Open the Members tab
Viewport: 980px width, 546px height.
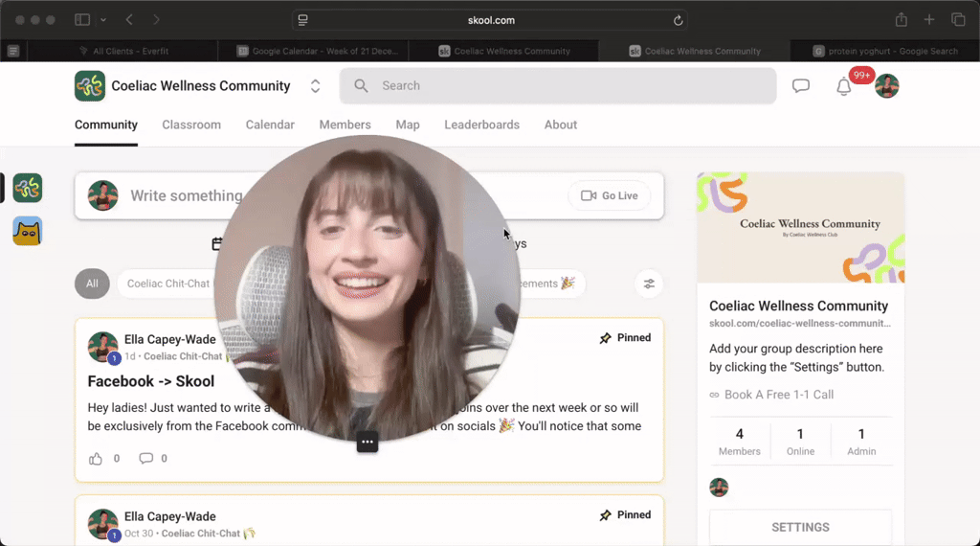(x=345, y=125)
